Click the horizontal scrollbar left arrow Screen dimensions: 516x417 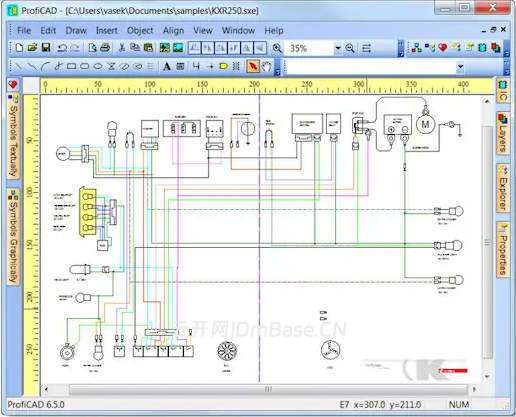[46, 389]
